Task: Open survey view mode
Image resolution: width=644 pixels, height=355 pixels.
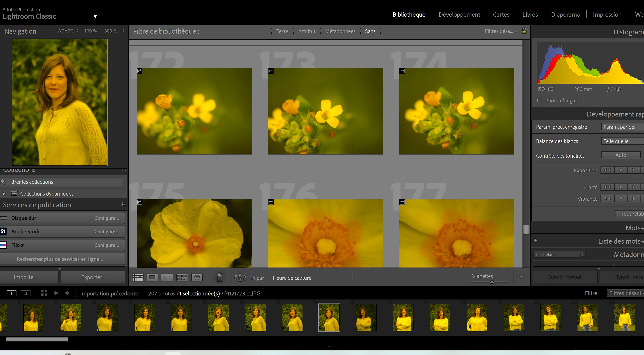Action: coord(182,277)
